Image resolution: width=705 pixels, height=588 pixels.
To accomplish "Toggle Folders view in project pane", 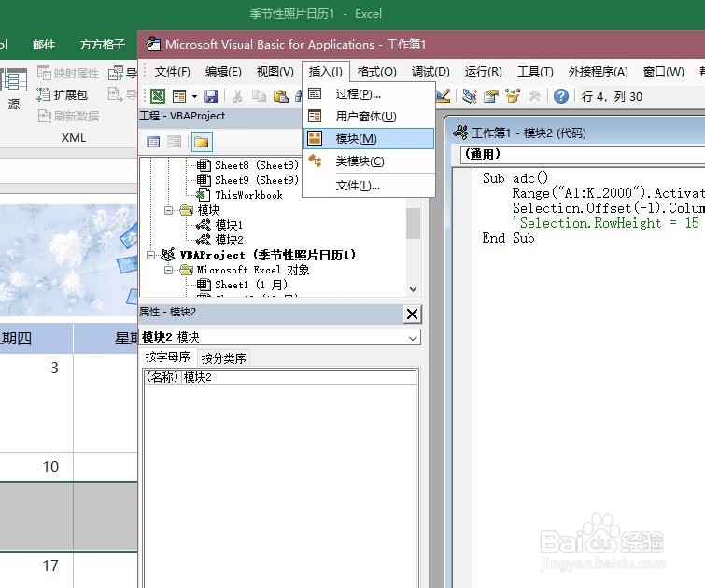I will [x=202, y=142].
